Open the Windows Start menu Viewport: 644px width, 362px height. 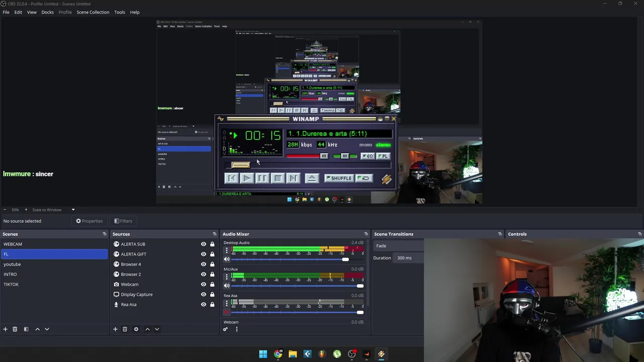tap(263, 354)
